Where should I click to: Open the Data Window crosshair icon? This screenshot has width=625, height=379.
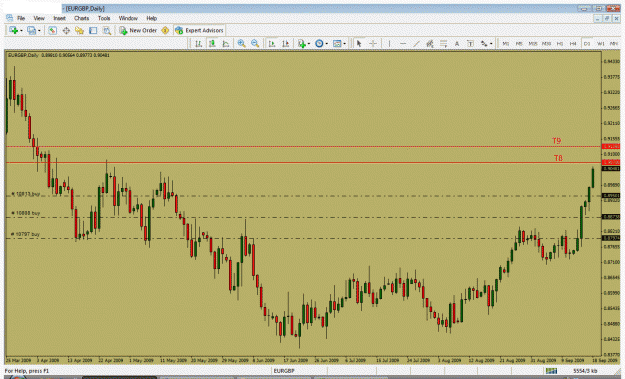pos(66,30)
